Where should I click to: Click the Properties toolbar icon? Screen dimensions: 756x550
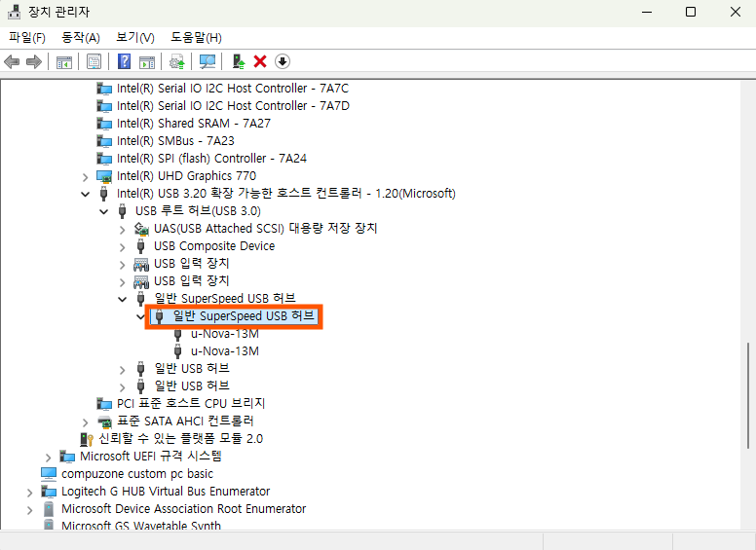(94, 61)
